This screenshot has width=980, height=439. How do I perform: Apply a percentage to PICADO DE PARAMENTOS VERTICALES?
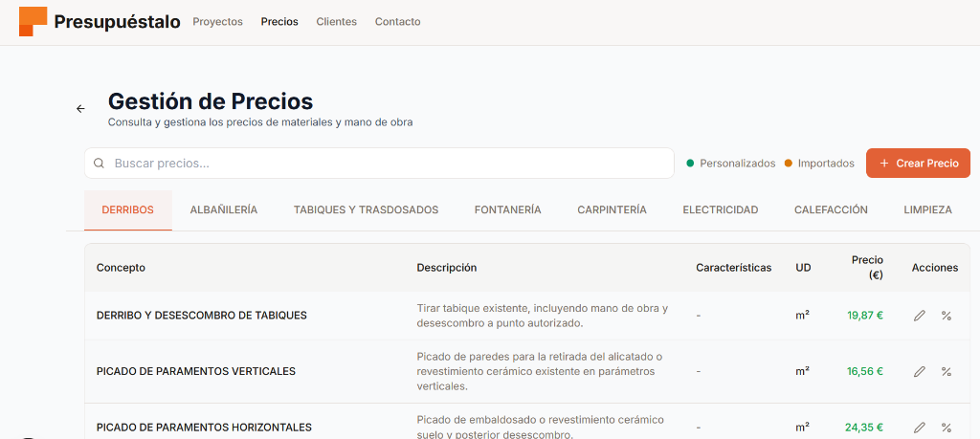click(947, 371)
